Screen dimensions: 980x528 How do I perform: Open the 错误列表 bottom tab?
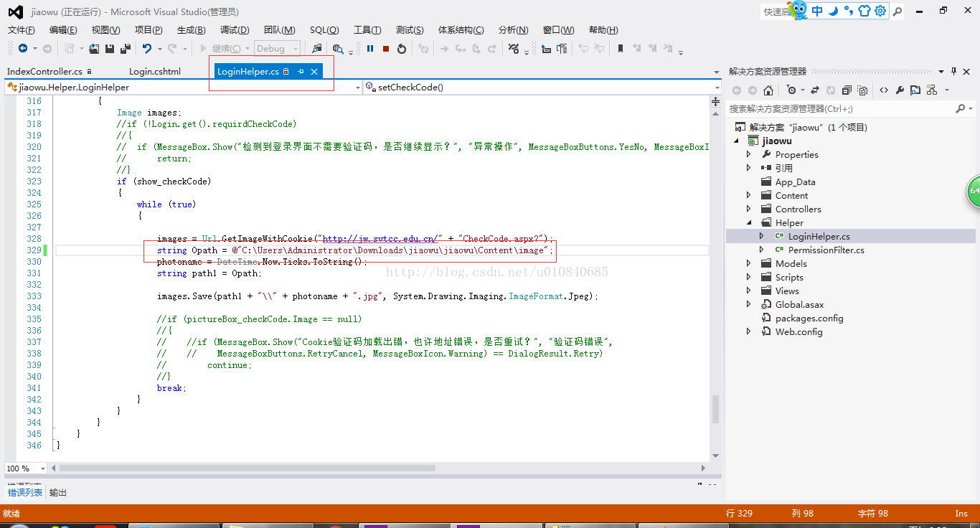(x=25, y=492)
